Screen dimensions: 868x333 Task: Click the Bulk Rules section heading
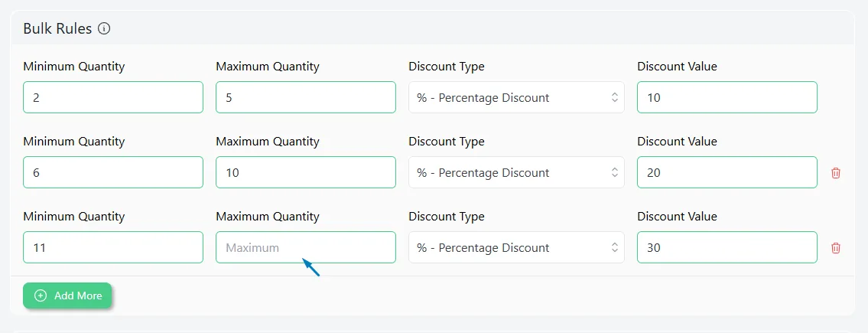coord(57,29)
